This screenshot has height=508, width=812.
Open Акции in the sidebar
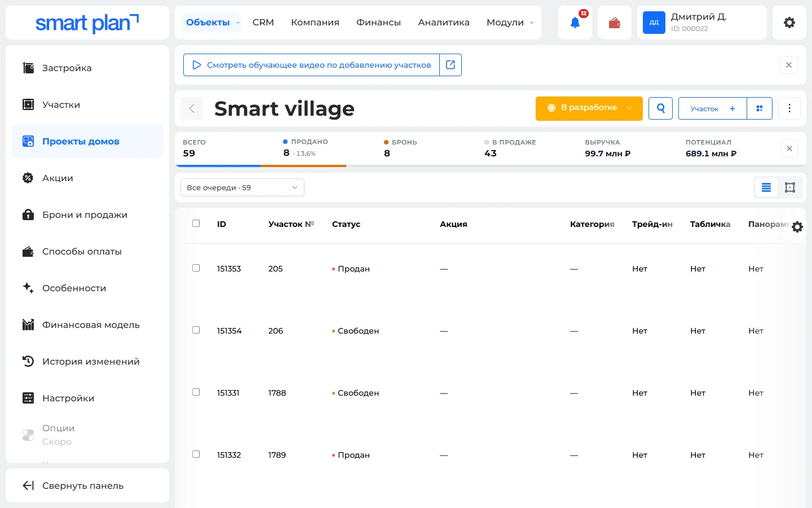[x=87, y=178]
